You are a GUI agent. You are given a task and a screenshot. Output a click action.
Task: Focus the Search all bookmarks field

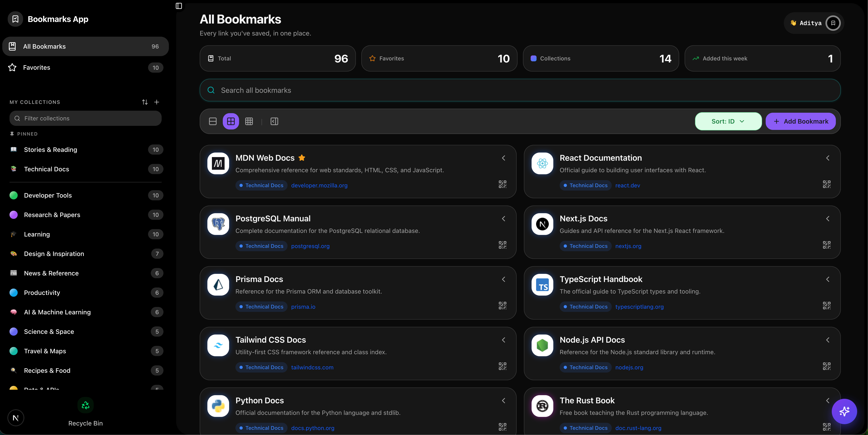point(520,90)
